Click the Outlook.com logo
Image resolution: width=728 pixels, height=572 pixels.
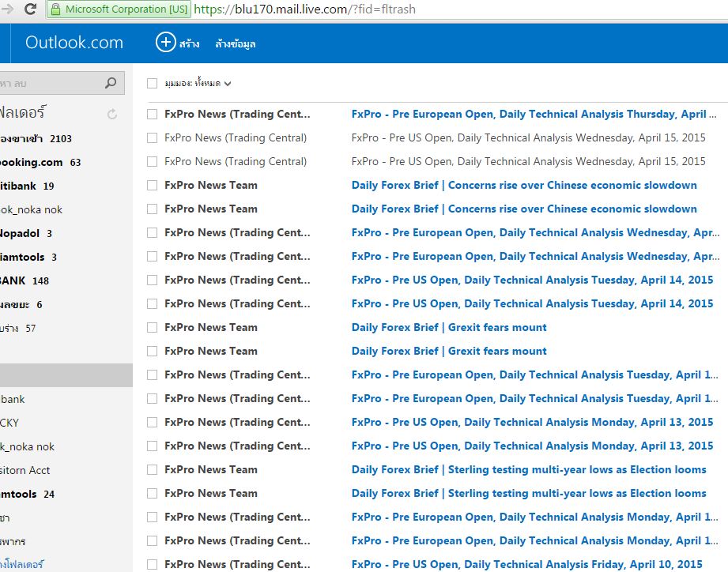(74, 43)
